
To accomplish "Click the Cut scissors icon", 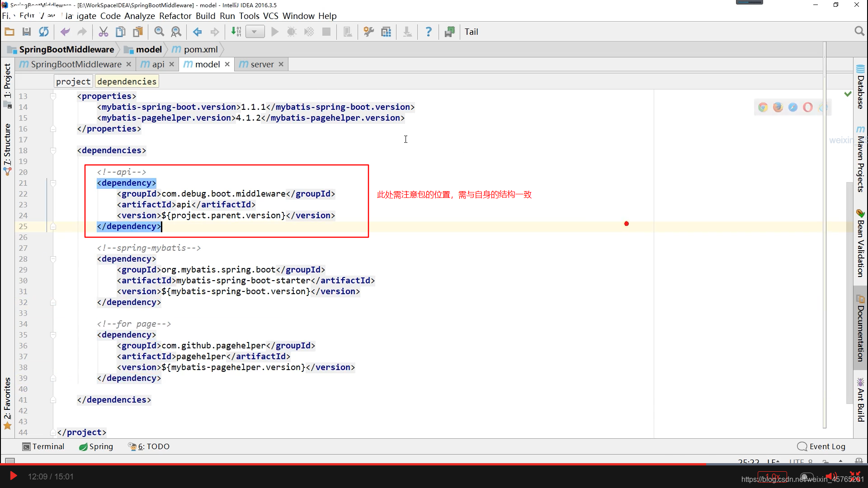I will tap(104, 32).
